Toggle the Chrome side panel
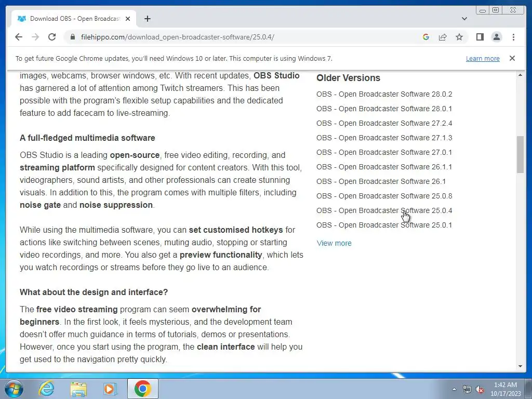 click(x=480, y=37)
